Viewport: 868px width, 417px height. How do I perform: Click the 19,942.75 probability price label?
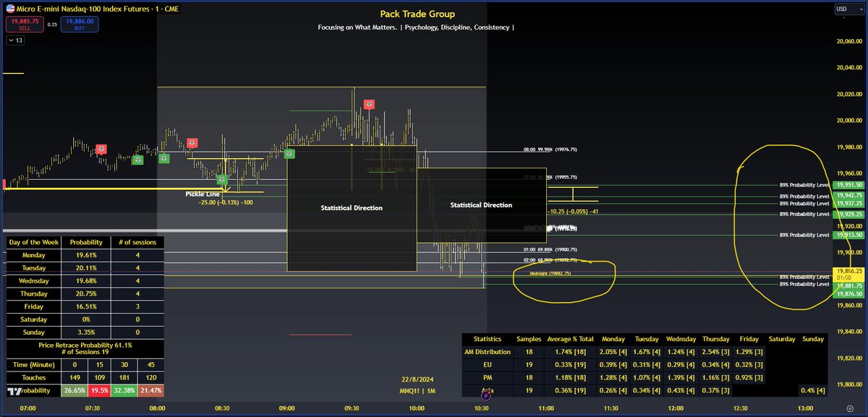[849, 196]
